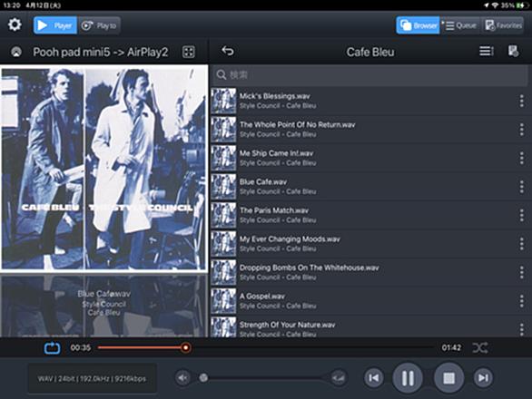Viewport: 532px width, 399px height.
Task: Toggle repeat mode
Action: click(x=53, y=348)
